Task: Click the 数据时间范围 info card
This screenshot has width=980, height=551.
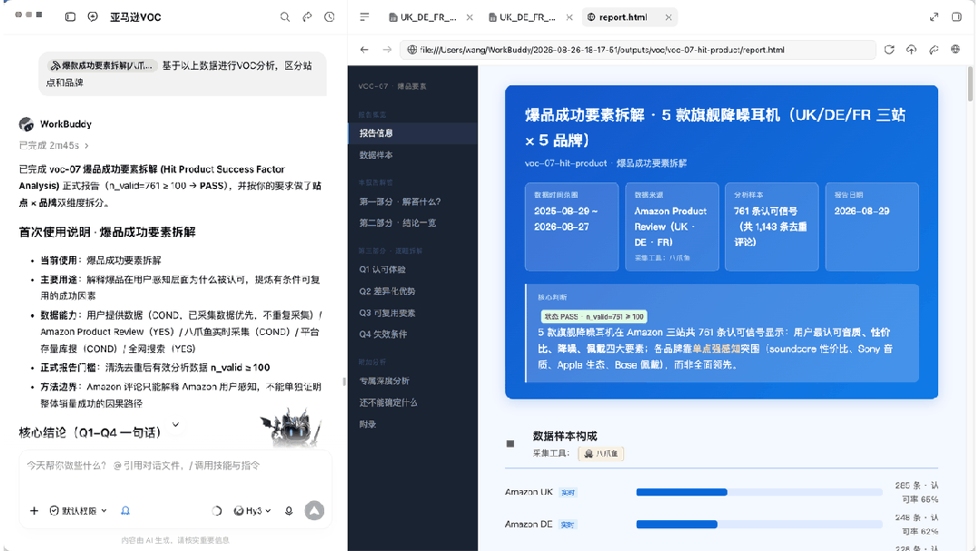Action: point(571,227)
